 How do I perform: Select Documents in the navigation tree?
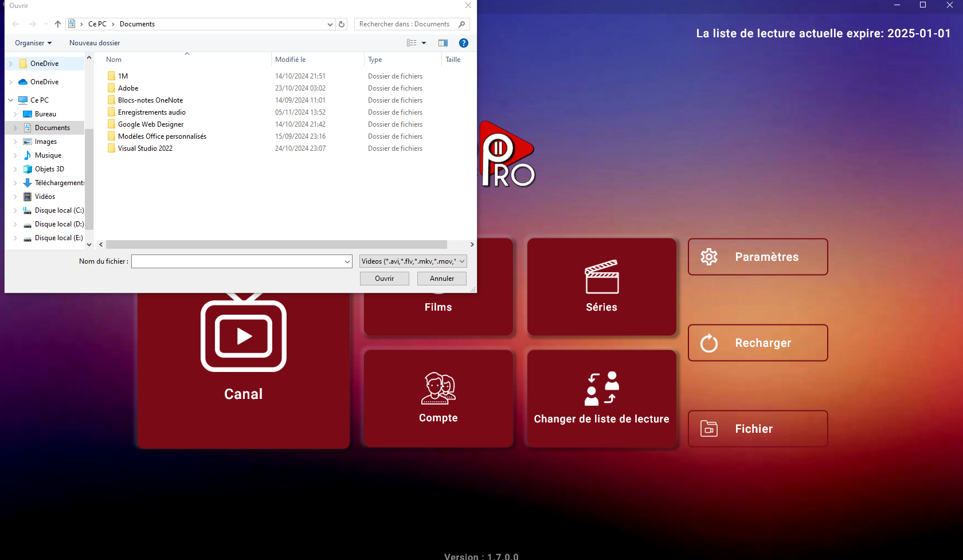coord(52,128)
